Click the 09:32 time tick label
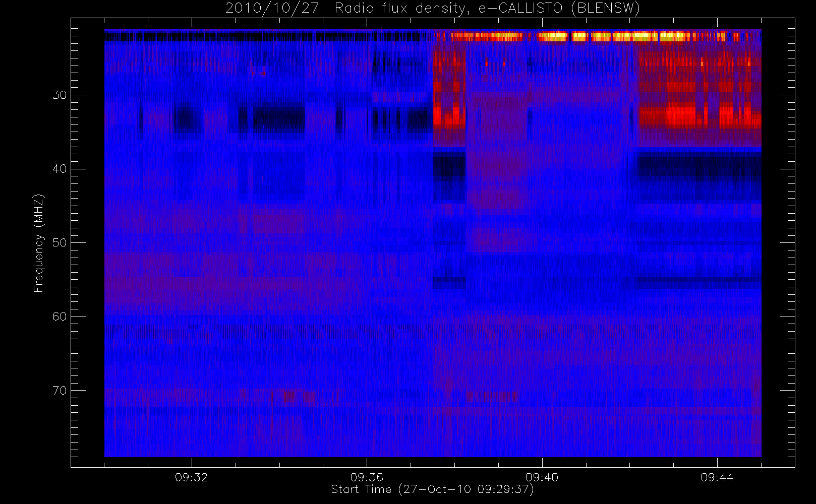Image resolution: width=816 pixels, height=504 pixels. (x=192, y=477)
